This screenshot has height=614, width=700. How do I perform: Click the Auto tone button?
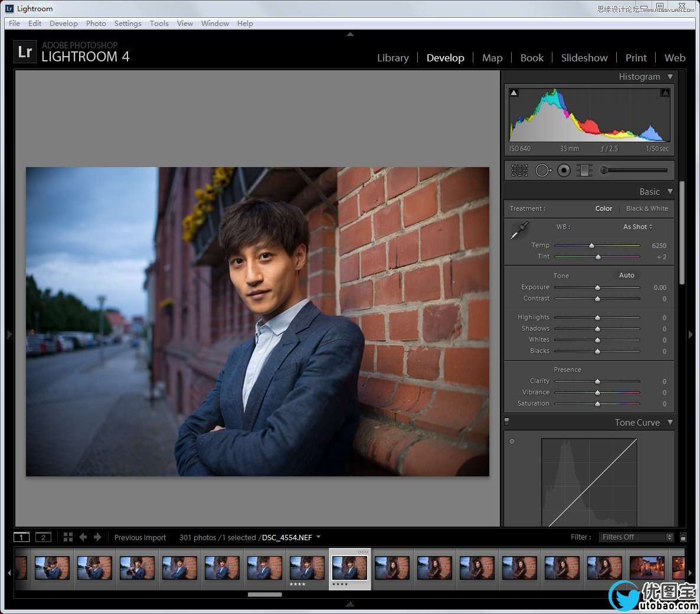pyautogui.click(x=626, y=275)
